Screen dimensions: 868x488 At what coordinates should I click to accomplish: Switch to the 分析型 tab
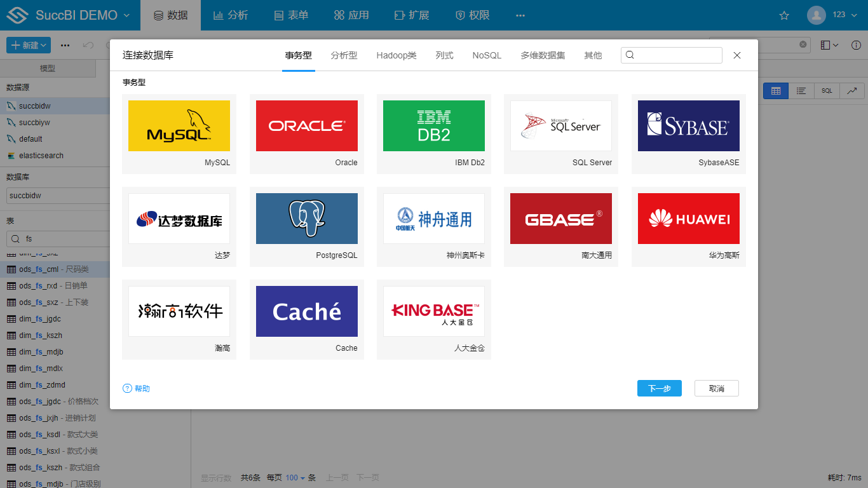point(344,56)
